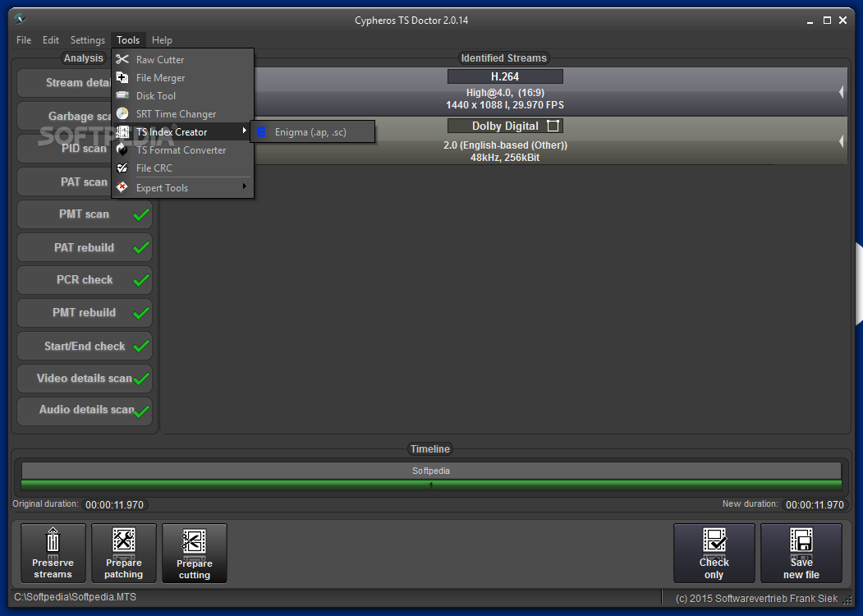863x616 pixels.
Task: Open the Settings menu
Action: click(88, 40)
